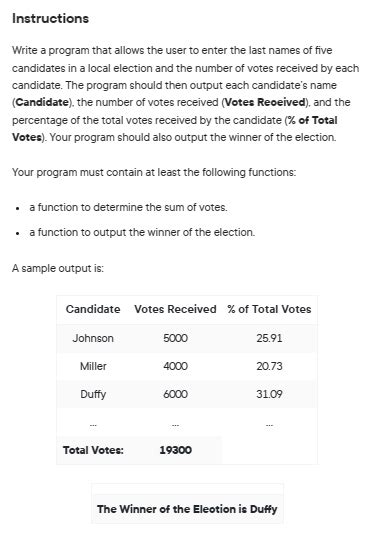Image resolution: width=375 pixels, height=543 pixels.
Task: Select the Miller table cell
Action: coord(93,366)
